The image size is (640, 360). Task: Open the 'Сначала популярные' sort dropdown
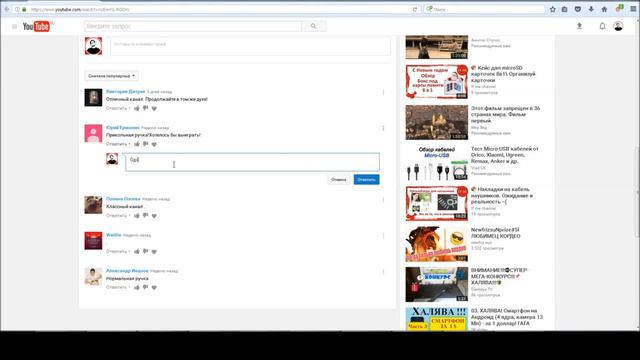click(111, 76)
